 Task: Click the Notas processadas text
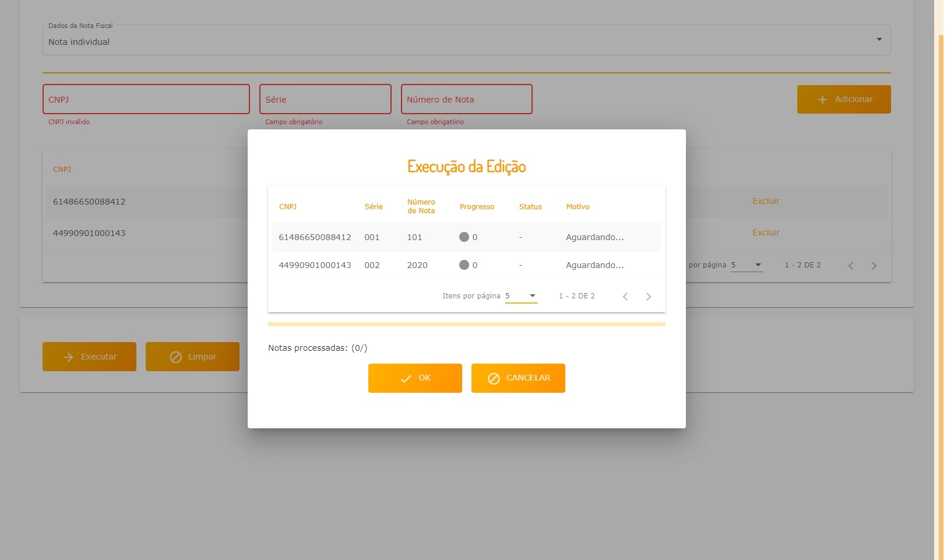coord(318,348)
